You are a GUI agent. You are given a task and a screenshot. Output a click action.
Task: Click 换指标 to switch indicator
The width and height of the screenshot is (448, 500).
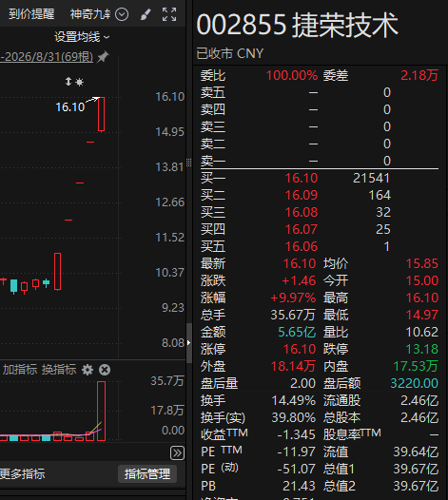point(59,370)
